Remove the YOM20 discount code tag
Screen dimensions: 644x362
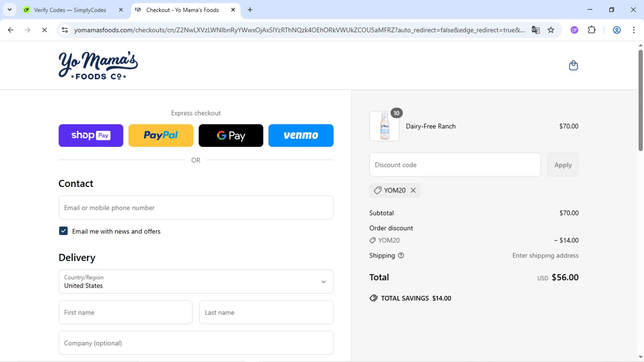click(413, 190)
